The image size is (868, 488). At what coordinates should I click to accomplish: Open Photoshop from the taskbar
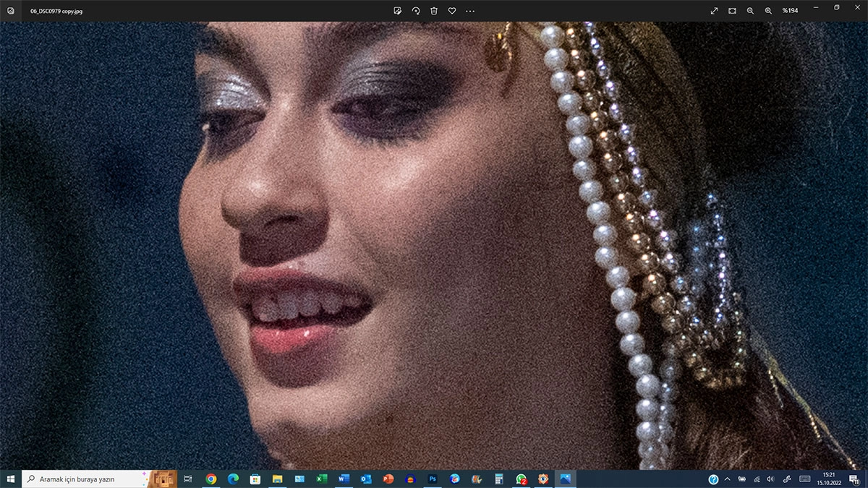[433, 479]
